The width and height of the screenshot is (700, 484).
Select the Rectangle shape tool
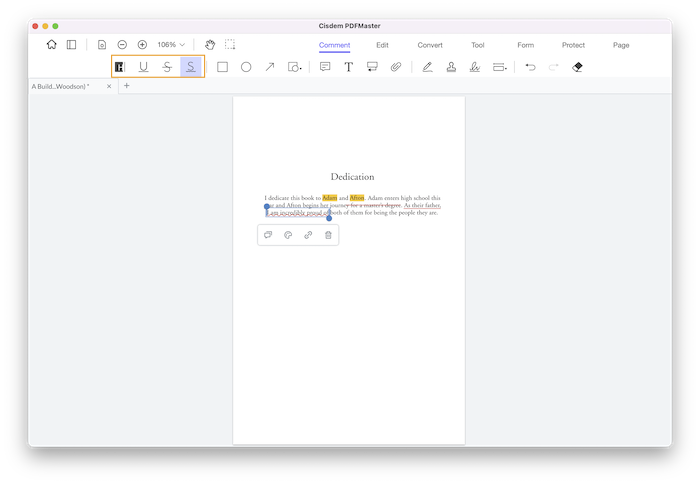pos(222,67)
